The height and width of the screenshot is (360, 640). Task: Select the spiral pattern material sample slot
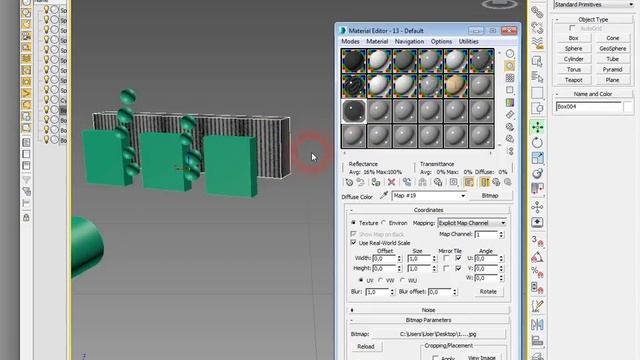[x=353, y=86]
